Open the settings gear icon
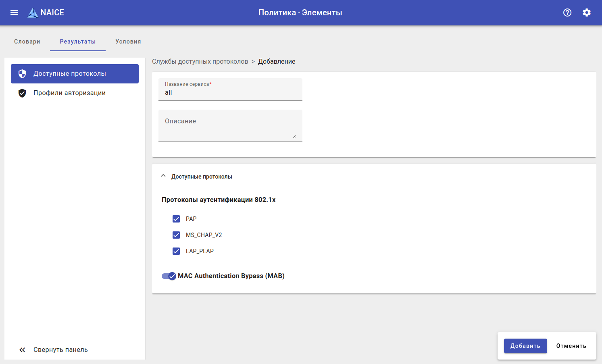Screen dimensions: 602x364 pyautogui.click(x=586, y=12)
